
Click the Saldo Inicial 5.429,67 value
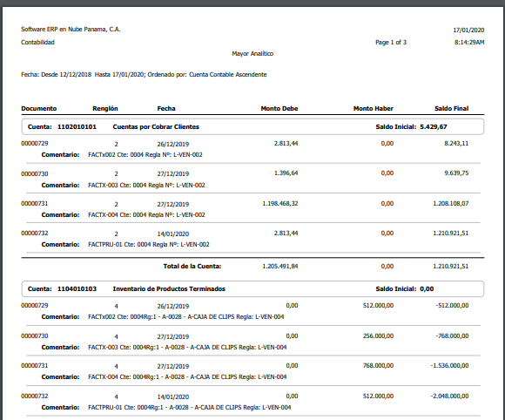pos(434,126)
